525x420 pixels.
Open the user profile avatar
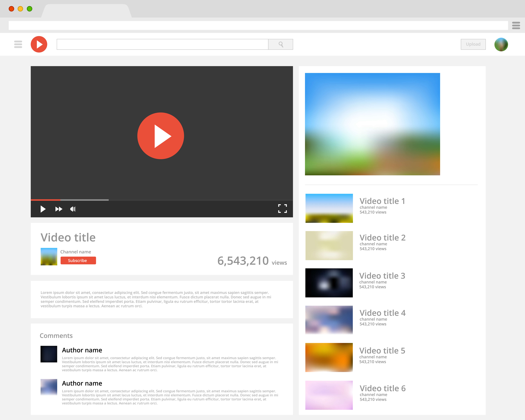(x=501, y=45)
